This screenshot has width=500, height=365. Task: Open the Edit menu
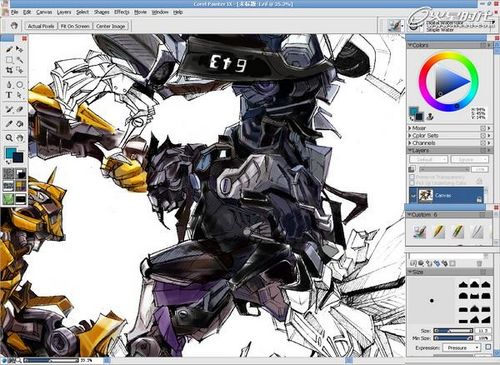[x=27, y=12]
